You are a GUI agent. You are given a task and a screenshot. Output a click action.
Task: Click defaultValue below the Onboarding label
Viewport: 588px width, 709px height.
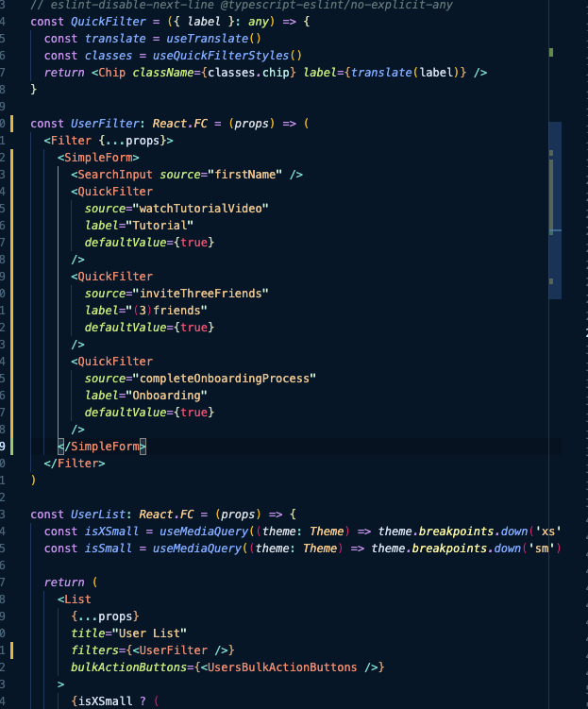pyautogui.click(x=126, y=413)
